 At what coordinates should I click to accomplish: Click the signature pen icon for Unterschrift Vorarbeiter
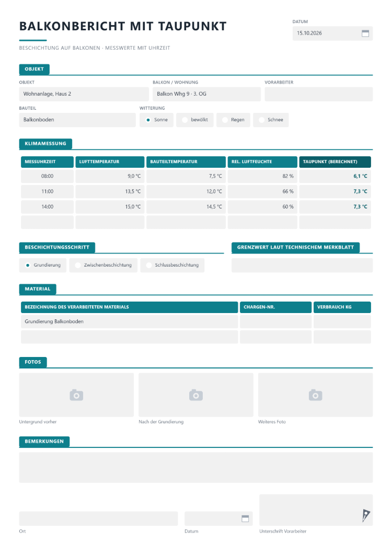(365, 515)
